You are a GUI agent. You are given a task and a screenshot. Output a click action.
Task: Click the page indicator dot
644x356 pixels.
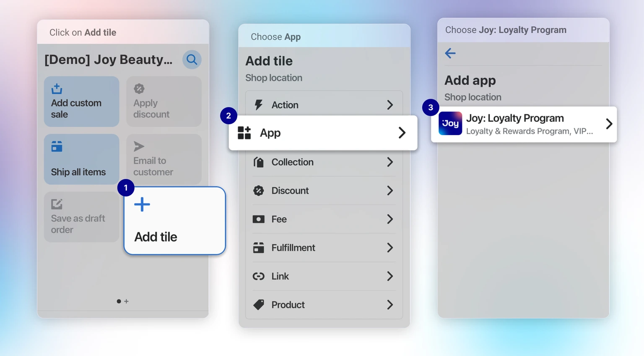point(119,301)
